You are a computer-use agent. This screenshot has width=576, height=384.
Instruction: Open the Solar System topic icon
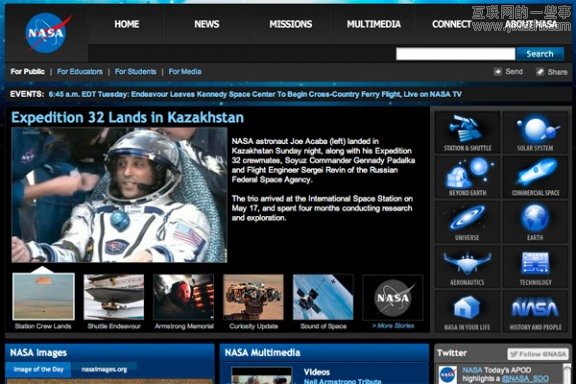coord(535,133)
